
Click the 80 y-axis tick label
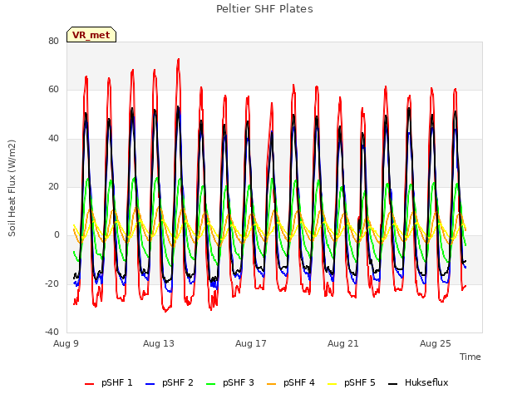[53, 41]
